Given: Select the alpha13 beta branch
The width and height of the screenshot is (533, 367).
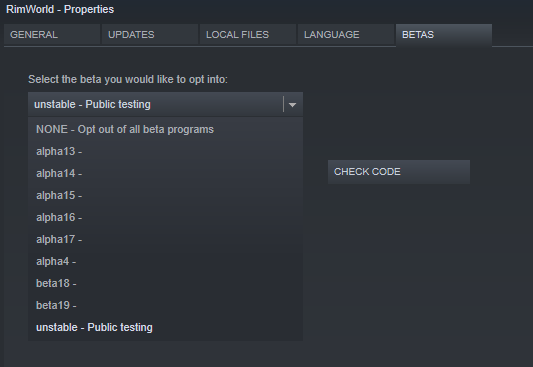Looking at the screenshot, I should click(x=166, y=152).
